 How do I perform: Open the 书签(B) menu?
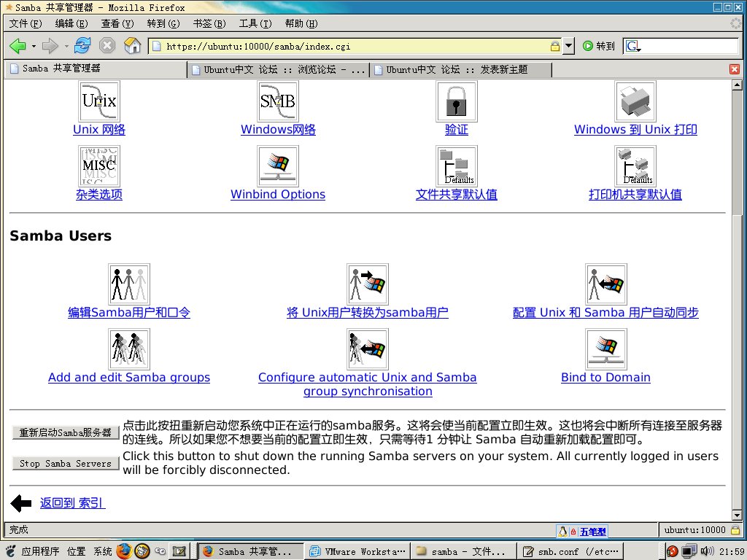click(209, 23)
